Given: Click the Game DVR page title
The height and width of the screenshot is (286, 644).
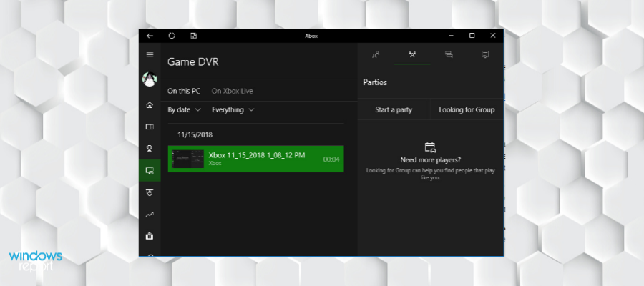Looking at the screenshot, I should [x=193, y=62].
